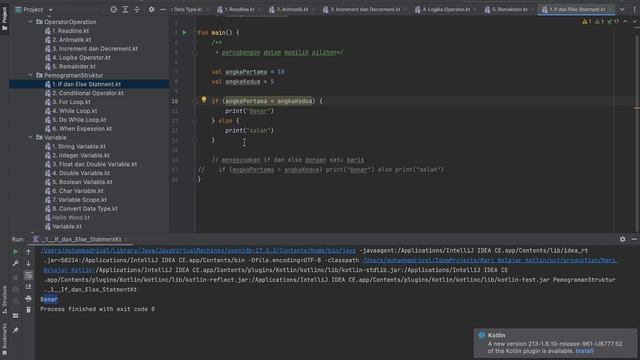Show hidden editor tabs dropdown
Viewport: 640px width, 360px height.
coord(622,9)
